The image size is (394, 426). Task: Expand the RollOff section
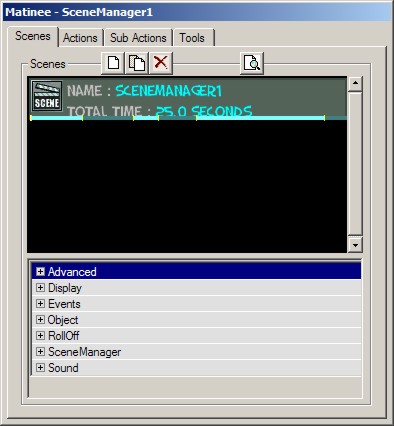pos(40,336)
